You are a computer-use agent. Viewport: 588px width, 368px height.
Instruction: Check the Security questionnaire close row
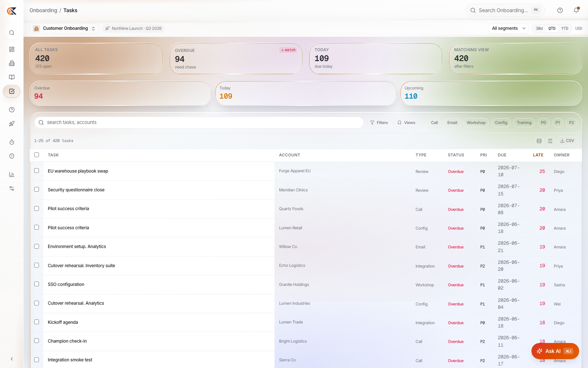coord(37,190)
